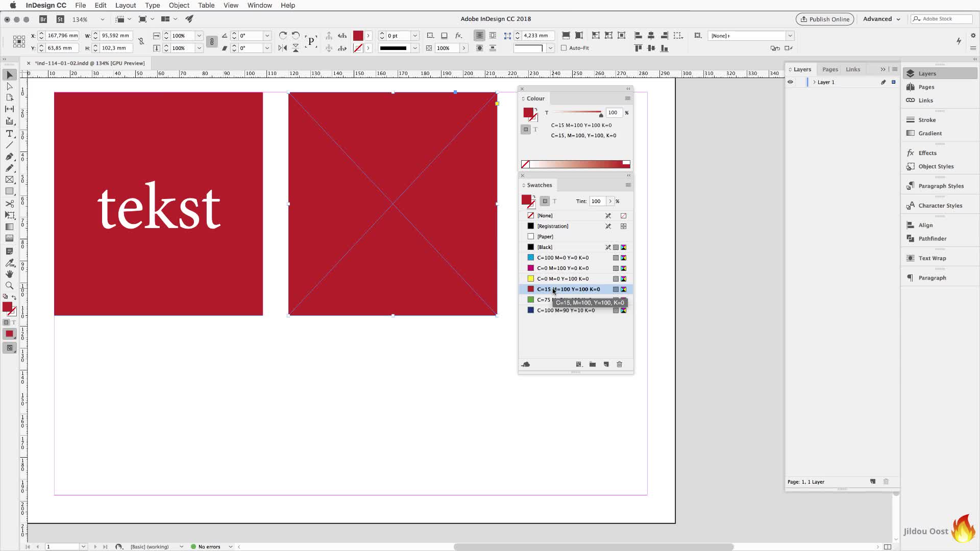Click the horizontal scrollbar at bottom
Image resolution: width=980 pixels, height=551 pixels.
point(593,547)
